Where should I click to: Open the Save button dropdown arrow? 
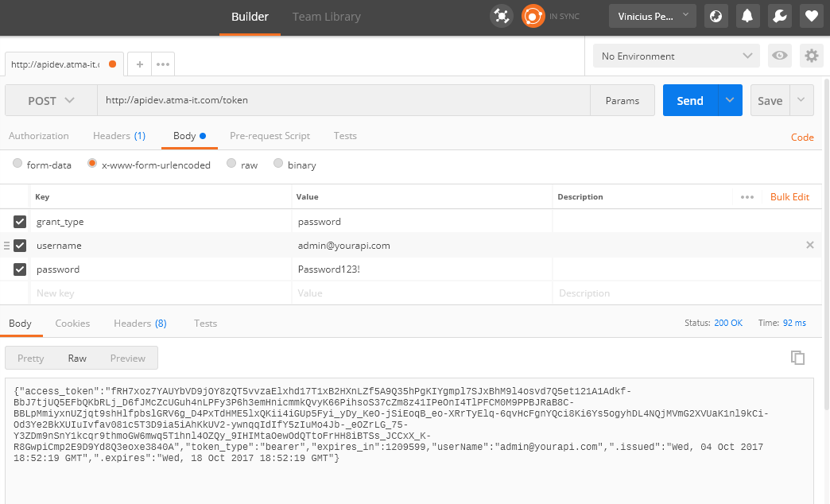[801, 100]
